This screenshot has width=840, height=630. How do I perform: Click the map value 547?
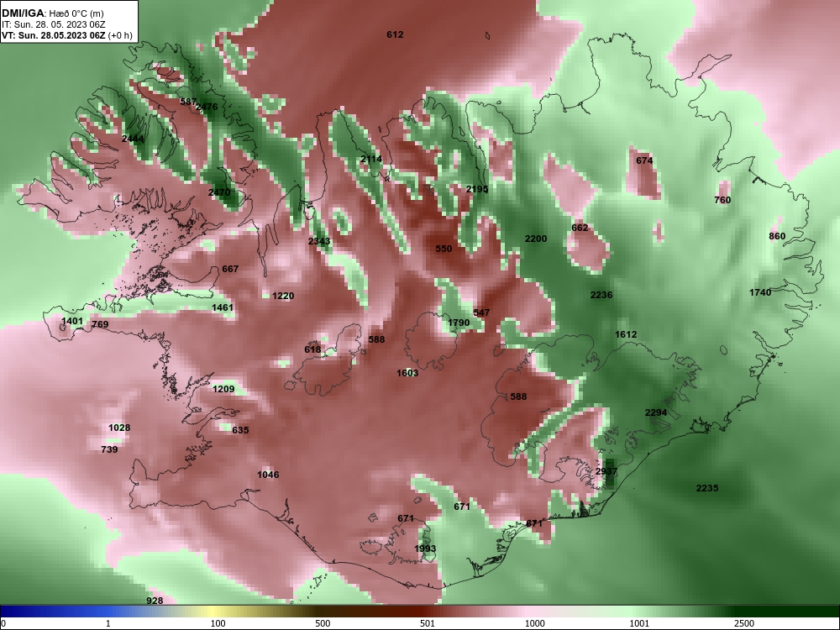[481, 312]
